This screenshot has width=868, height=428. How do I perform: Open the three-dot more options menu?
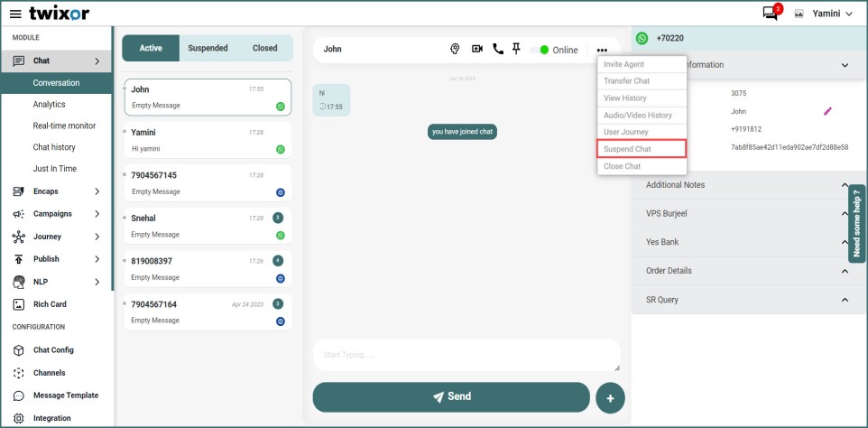(x=602, y=50)
